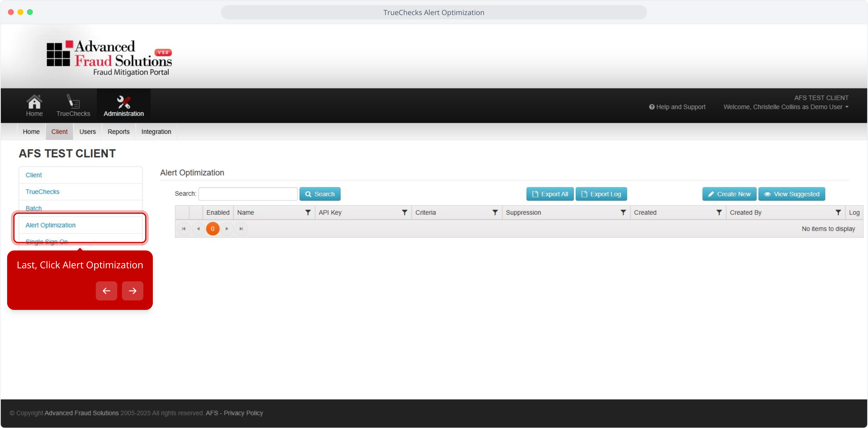Click the back arrow in the tutorial tooltip
Screen dimensions: 868x428
tap(107, 291)
